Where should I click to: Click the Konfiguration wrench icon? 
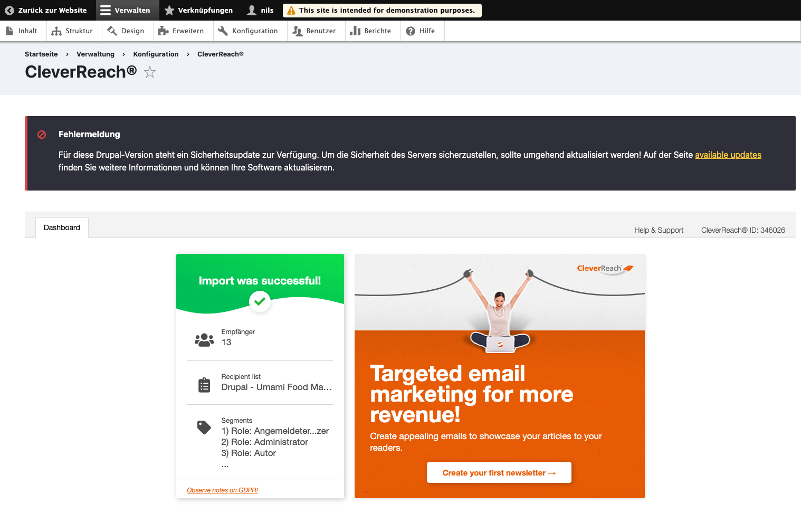pos(223,31)
